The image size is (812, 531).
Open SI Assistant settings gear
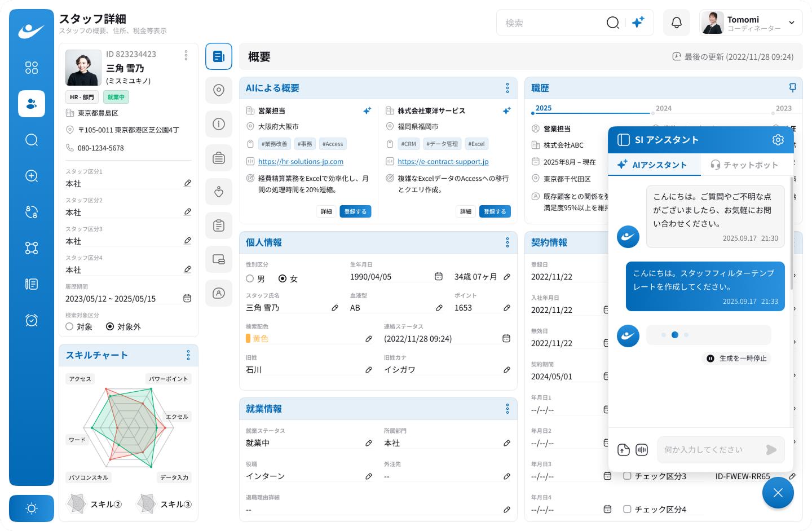click(778, 140)
